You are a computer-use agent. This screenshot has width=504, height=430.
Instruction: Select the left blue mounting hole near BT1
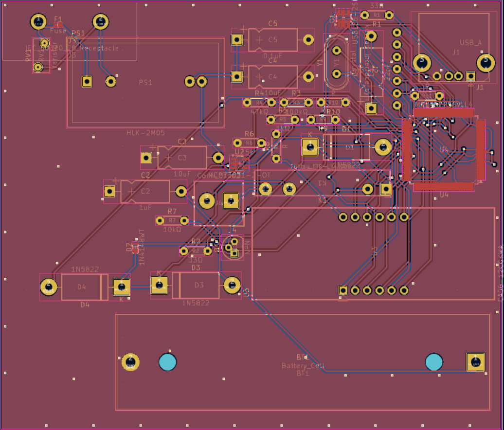[x=166, y=361]
